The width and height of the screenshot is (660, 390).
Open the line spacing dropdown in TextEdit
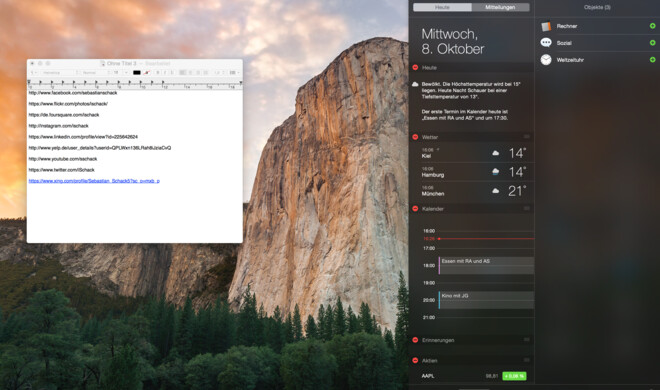(x=220, y=72)
